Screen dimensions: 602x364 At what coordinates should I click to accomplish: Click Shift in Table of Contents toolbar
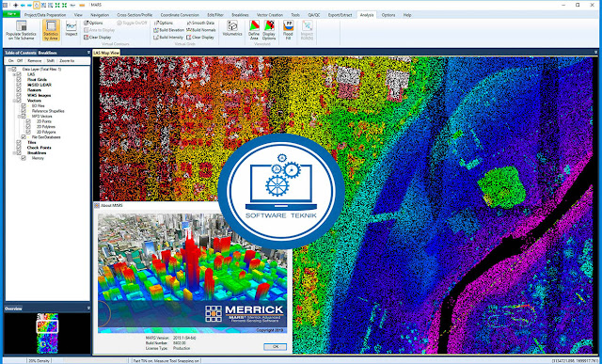coord(50,60)
